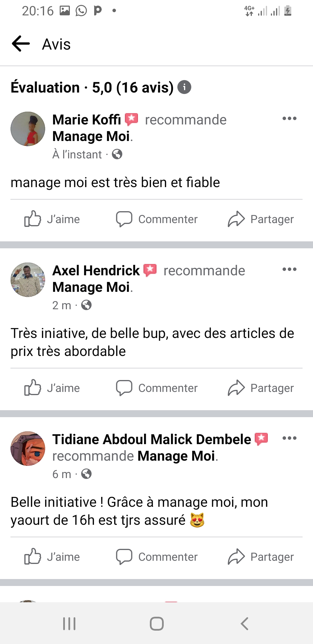Open Tidiane Abdoul Malick Dembele's profile link
This screenshot has width=313, height=644.
pyautogui.click(x=151, y=439)
